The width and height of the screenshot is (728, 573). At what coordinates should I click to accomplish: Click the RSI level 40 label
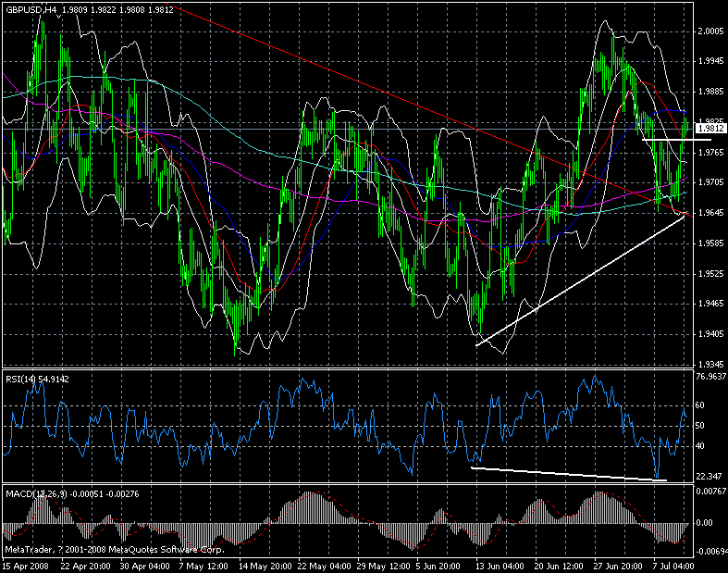699,446
